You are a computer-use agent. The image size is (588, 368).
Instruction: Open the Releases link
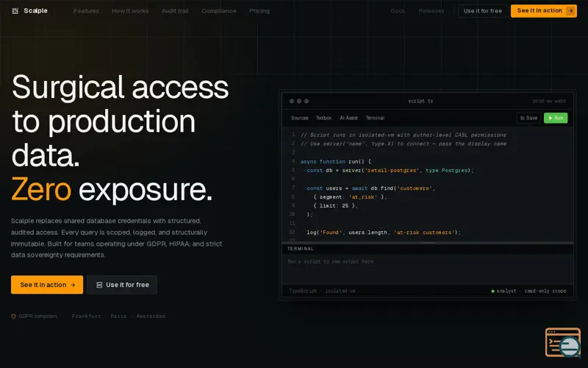coord(431,11)
